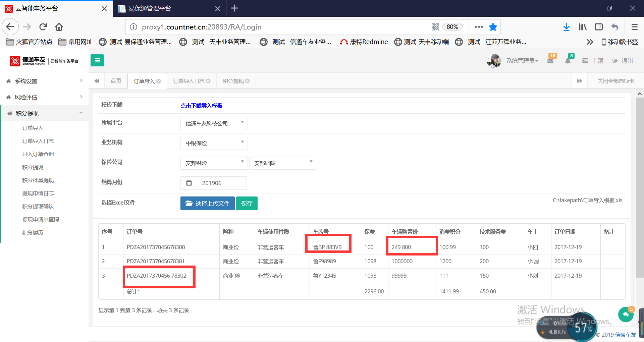Click the green sidebar hamburger toggle
Screen dimensions: 644x342
[97, 60]
